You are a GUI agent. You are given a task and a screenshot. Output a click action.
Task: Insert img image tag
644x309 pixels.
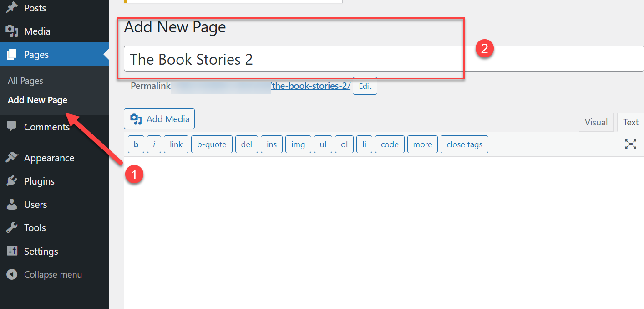[x=298, y=144]
